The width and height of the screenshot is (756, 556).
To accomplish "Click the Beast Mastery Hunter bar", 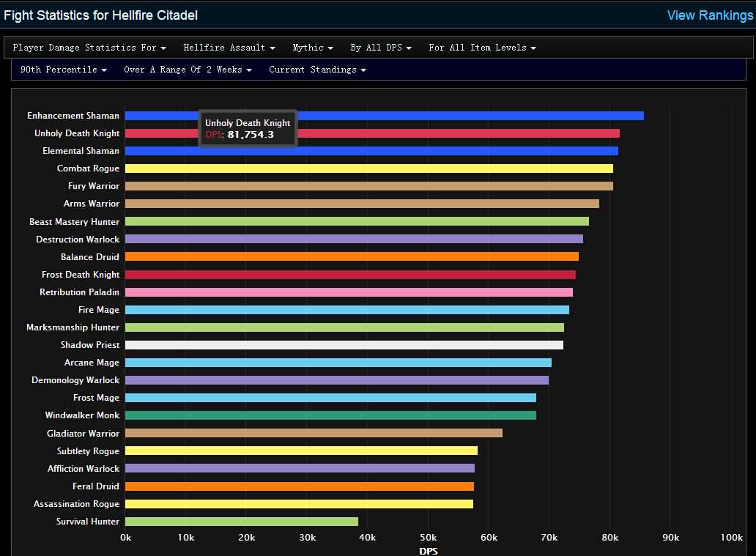I will click(357, 221).
